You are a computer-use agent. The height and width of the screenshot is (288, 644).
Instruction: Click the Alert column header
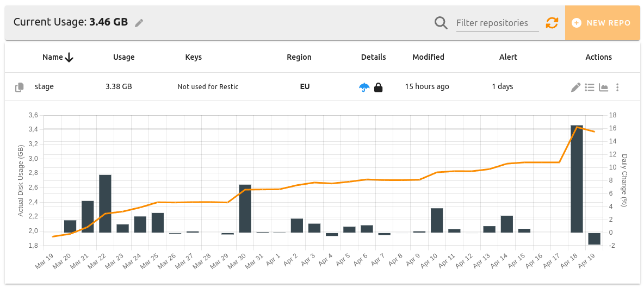coord(508,58)
